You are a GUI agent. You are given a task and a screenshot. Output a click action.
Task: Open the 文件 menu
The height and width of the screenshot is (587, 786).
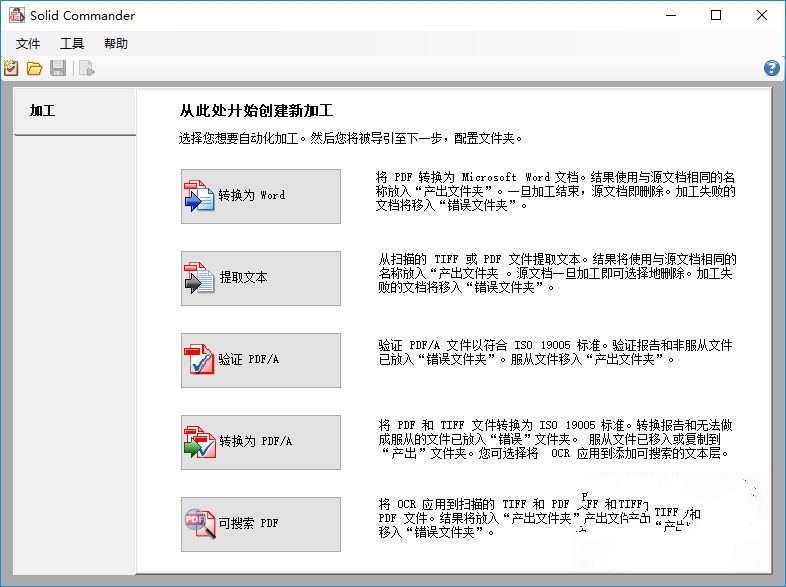click(28, 44)
